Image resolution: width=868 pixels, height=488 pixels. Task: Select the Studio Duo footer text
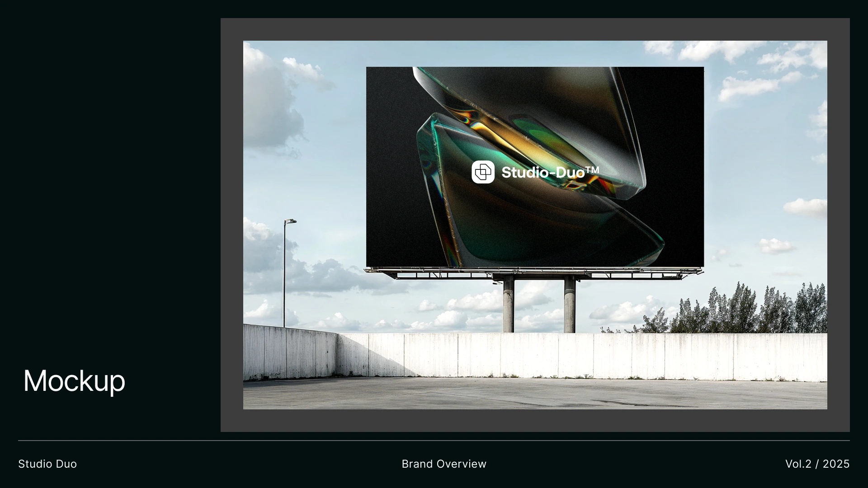point(47,464)
